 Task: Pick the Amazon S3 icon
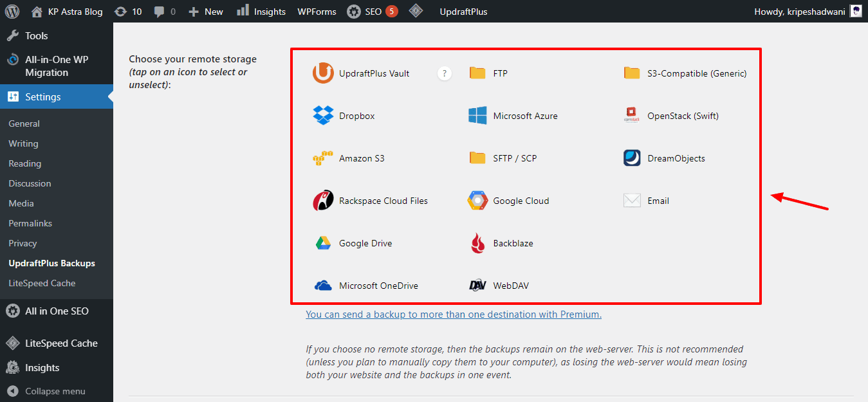pos(323,158)
